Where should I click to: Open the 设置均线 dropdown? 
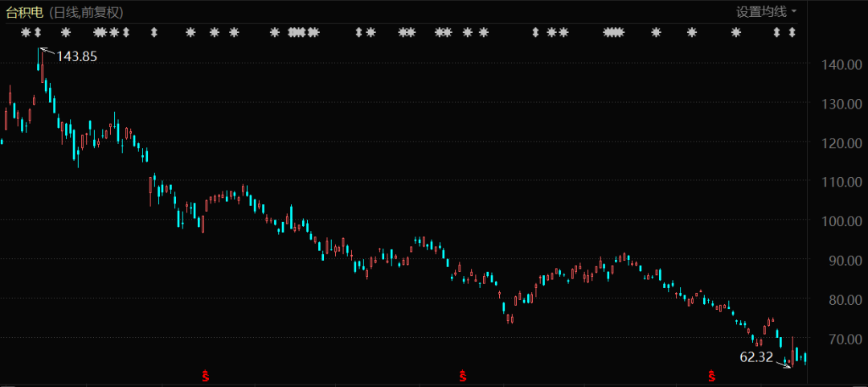coord(767,11)
